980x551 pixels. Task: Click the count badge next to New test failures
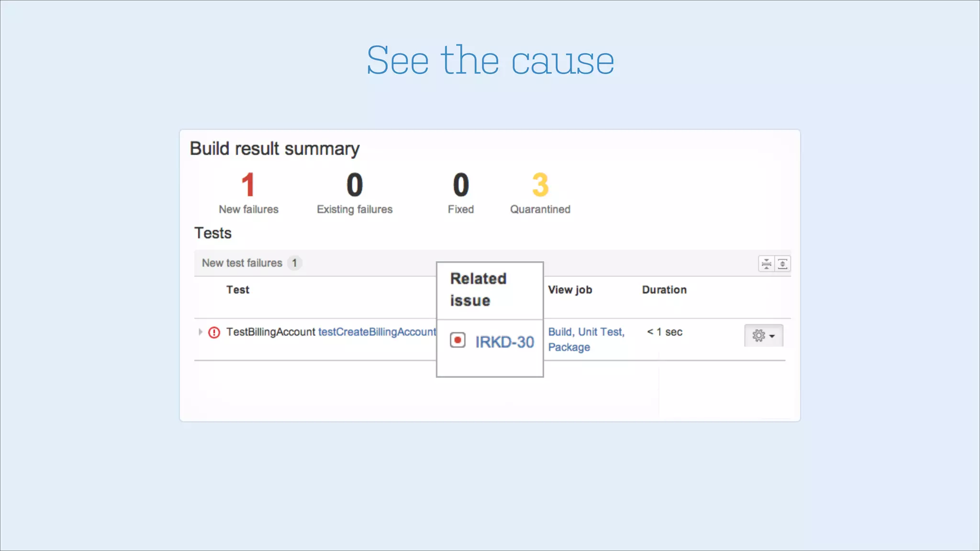[294, 263]
